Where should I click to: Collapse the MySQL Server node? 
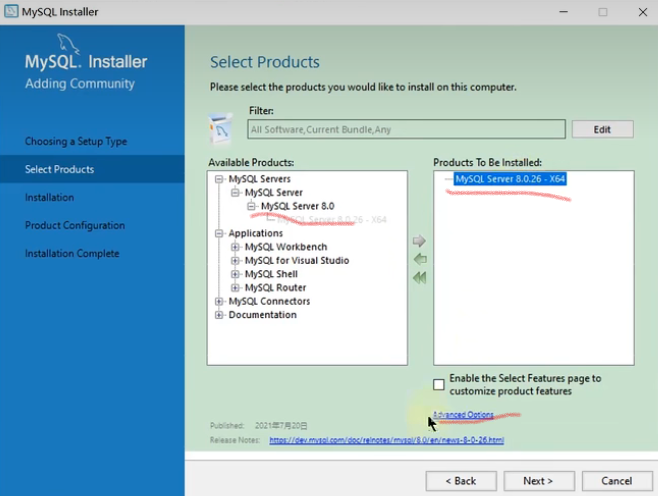click(x=235, y=193)
